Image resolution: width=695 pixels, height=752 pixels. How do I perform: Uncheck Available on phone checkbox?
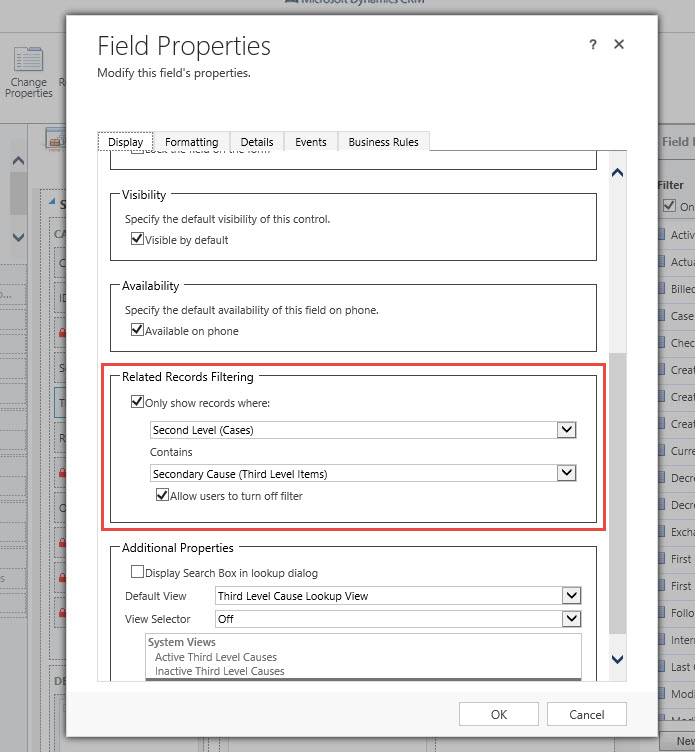pyautogui.click(x=138, y=331)
